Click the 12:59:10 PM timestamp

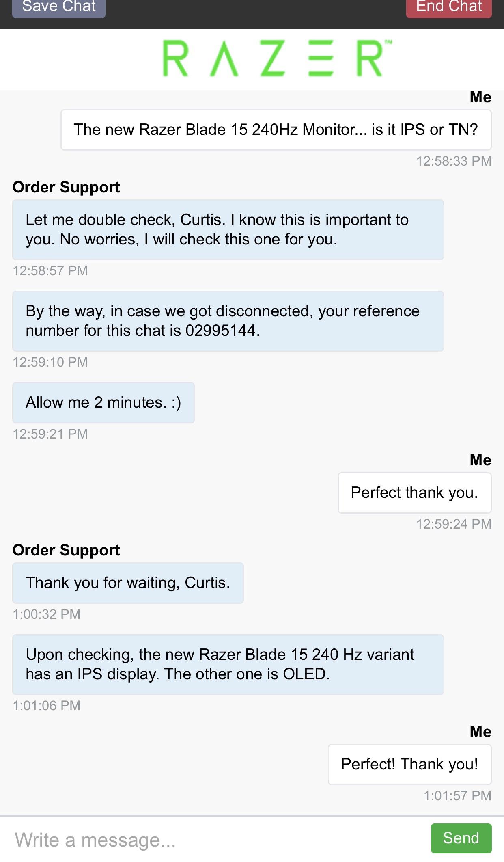[50, 362]
